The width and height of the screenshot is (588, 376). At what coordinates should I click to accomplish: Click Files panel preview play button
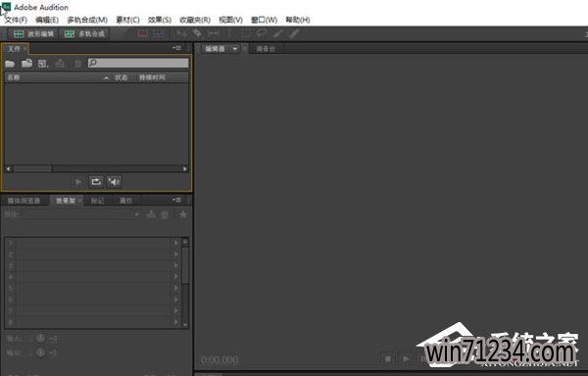pos(78,182)
